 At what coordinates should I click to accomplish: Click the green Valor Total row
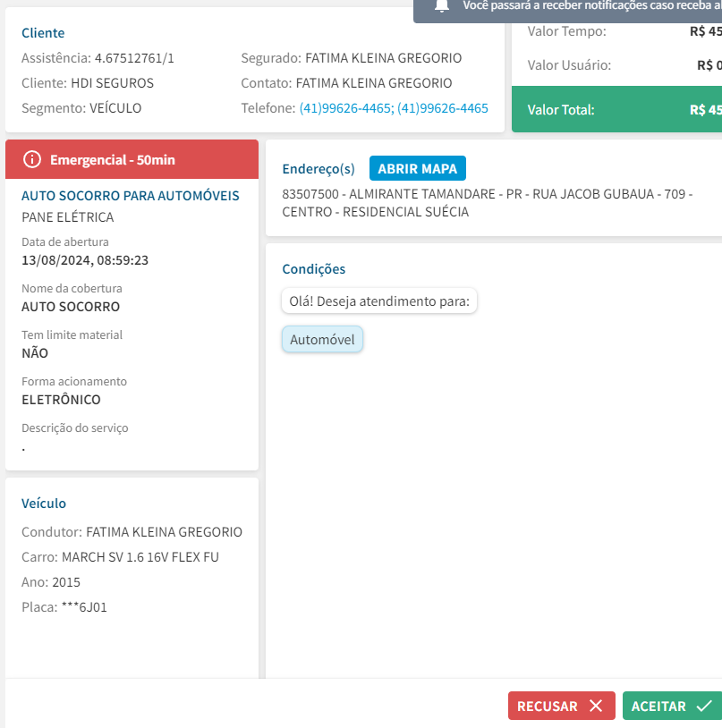(x=617, y=110)
